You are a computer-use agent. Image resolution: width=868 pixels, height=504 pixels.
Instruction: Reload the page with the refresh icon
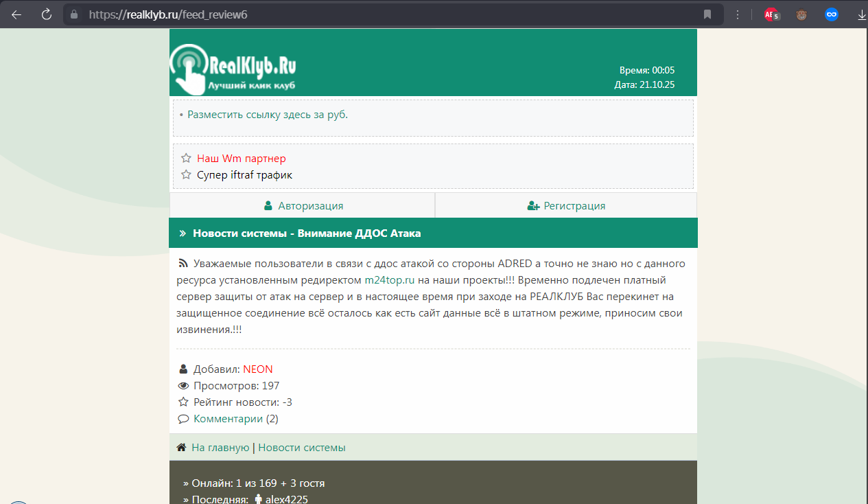coord(47,14)
